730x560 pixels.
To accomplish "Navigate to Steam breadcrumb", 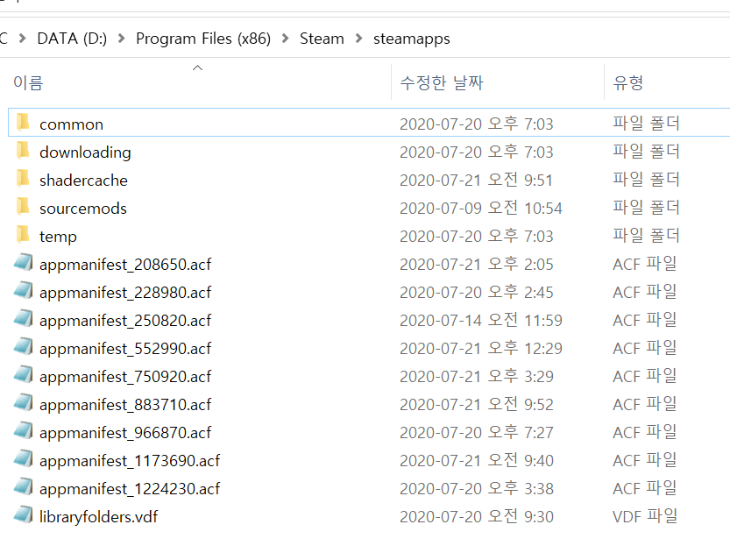I will [x=322, y=39].
